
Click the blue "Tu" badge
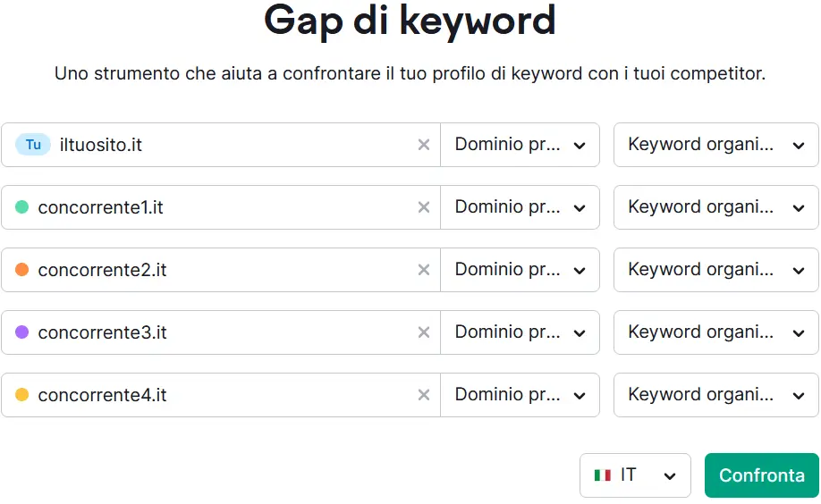tap(33, 145)
